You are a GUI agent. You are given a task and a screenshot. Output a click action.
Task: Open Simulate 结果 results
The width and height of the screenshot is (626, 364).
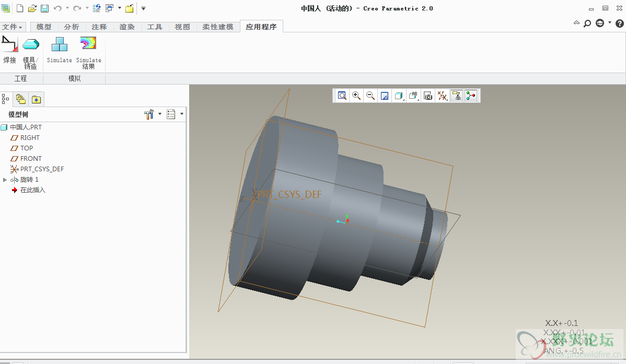point(89,53)
